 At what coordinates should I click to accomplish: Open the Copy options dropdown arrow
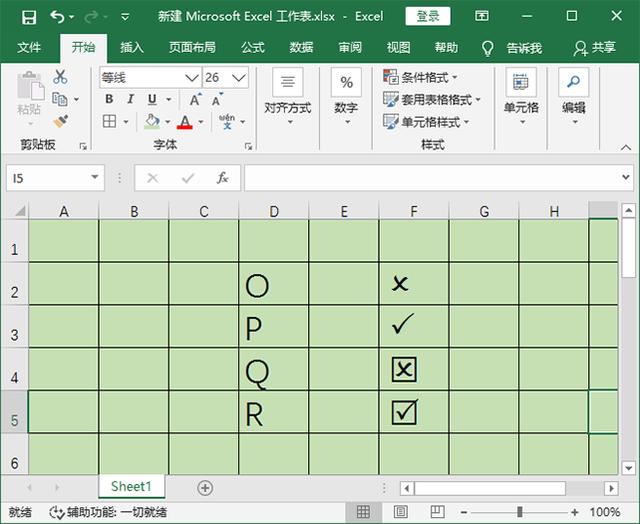pos(76,99)
